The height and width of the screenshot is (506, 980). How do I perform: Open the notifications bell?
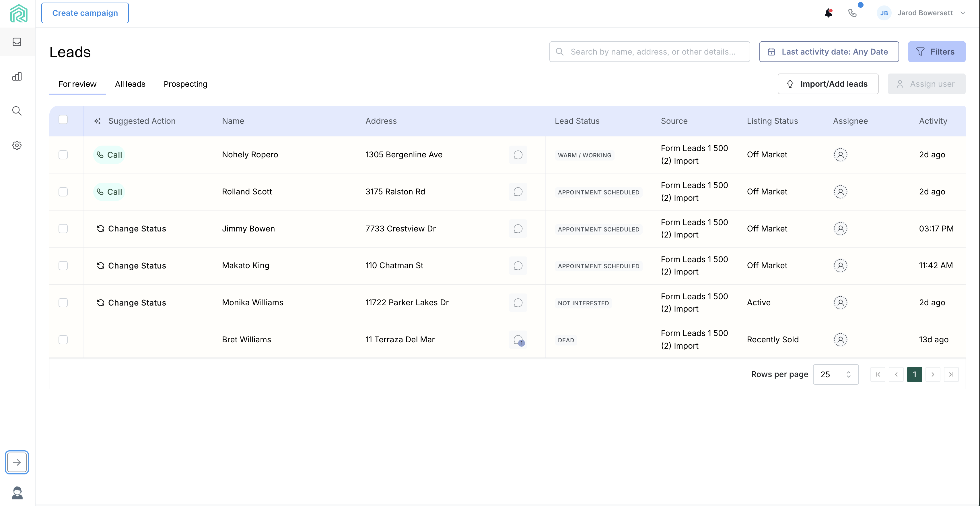point(828,13)
